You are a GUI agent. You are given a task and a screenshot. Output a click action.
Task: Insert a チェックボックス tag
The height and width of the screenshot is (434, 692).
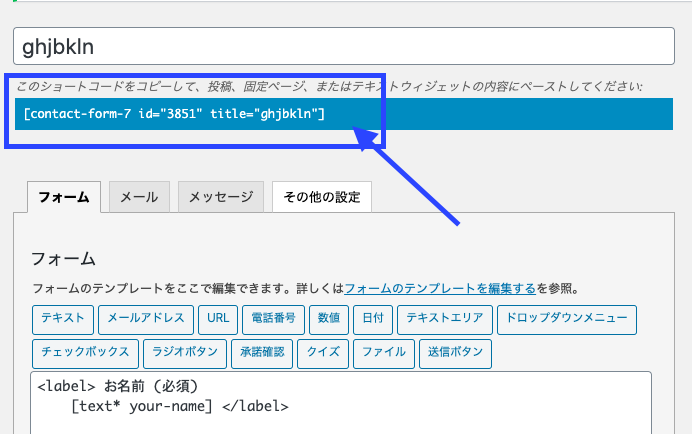point(85,354)
